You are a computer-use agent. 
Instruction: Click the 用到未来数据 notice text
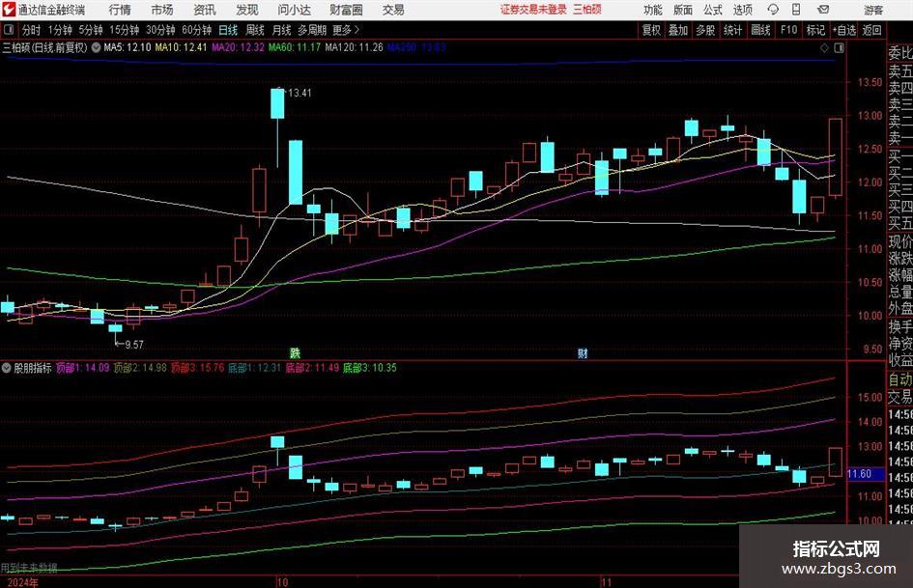coord(29,568)
